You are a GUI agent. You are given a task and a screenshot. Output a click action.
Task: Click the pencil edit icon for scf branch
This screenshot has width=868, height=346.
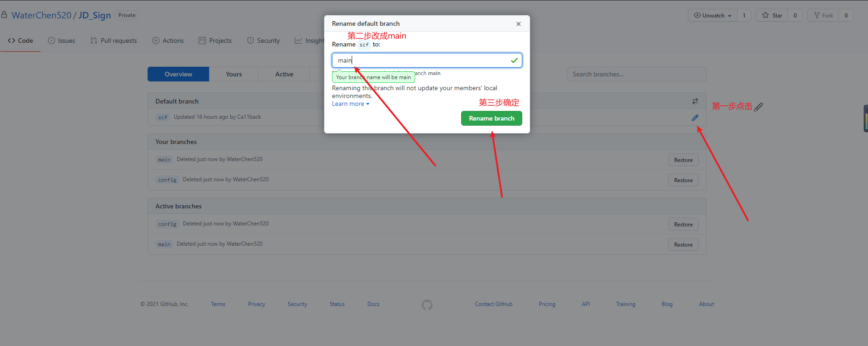(x=695, y=118)
